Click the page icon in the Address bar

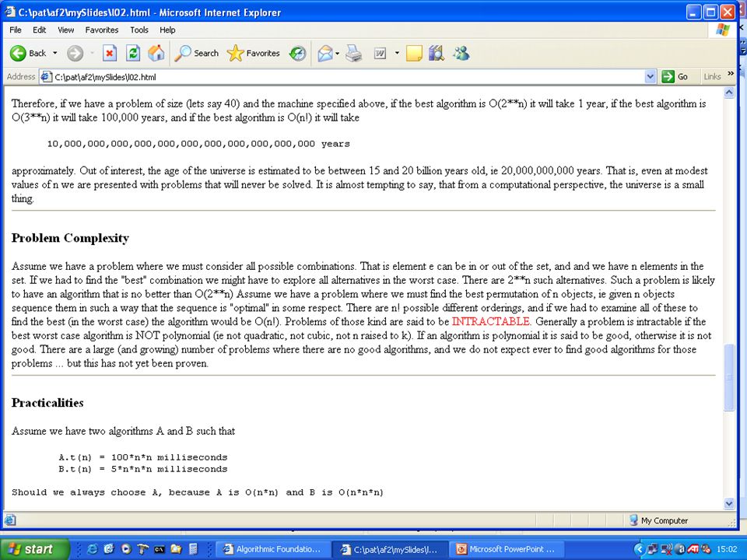pyautogui.click(x=46, y=77)
